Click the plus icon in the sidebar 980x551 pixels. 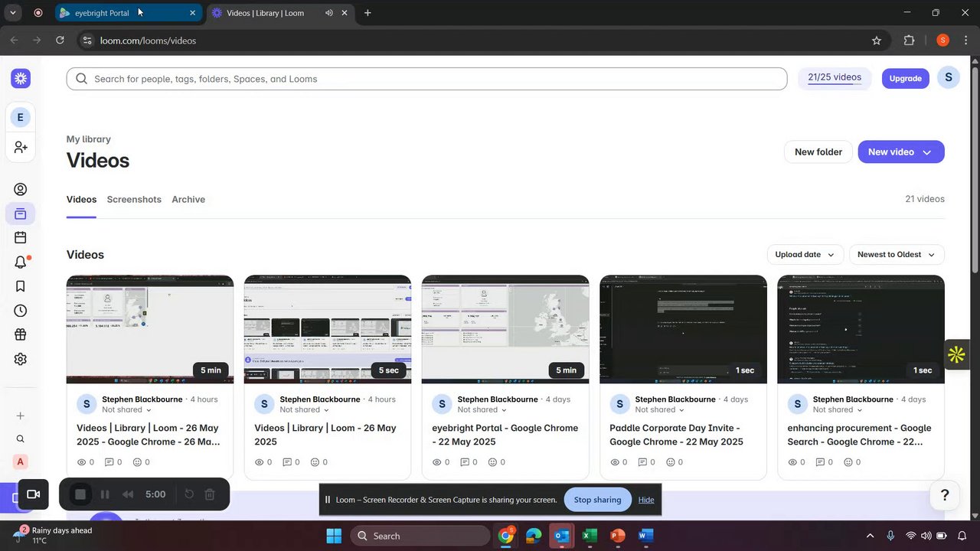tap(21, 416)
